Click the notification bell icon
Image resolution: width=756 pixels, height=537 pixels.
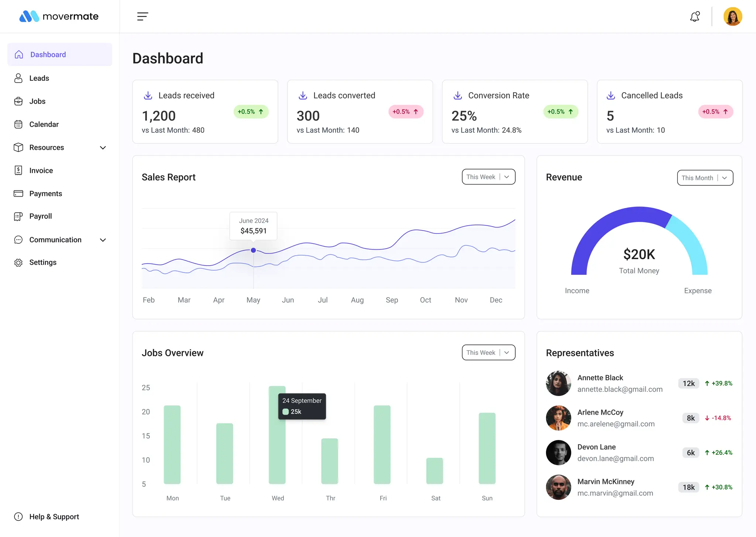(x=695, y=17)
